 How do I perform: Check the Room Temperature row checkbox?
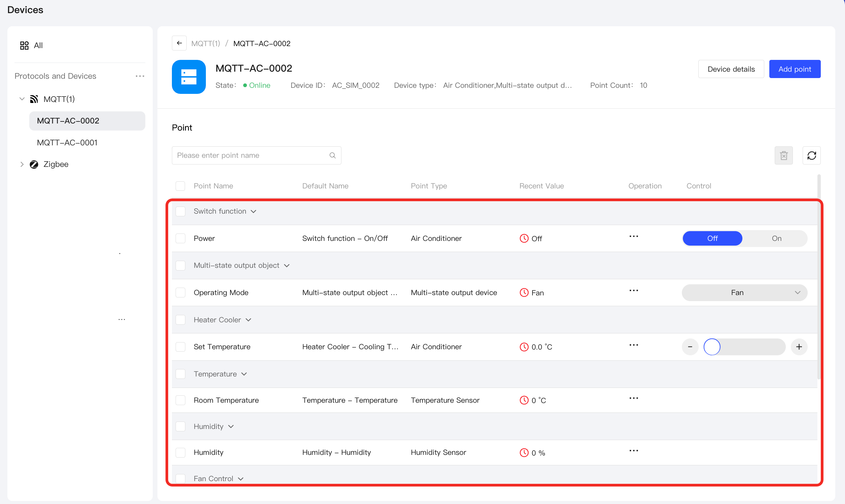click(180, 400)
